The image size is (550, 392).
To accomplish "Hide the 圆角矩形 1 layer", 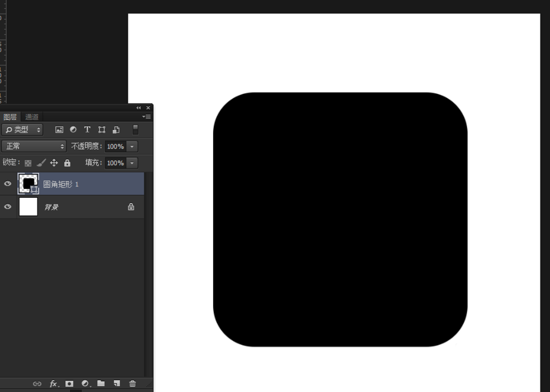I will coord(8,184).
